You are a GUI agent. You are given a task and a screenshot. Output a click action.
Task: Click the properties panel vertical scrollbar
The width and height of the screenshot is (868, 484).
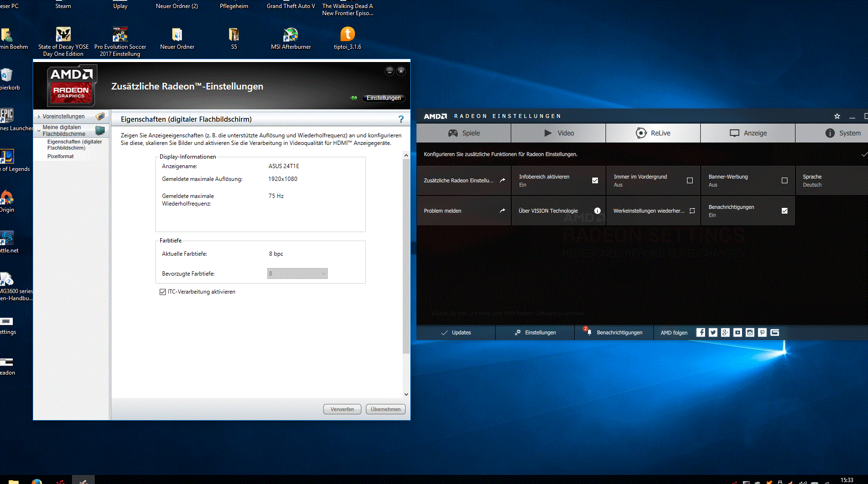click(x=406, y=256)
